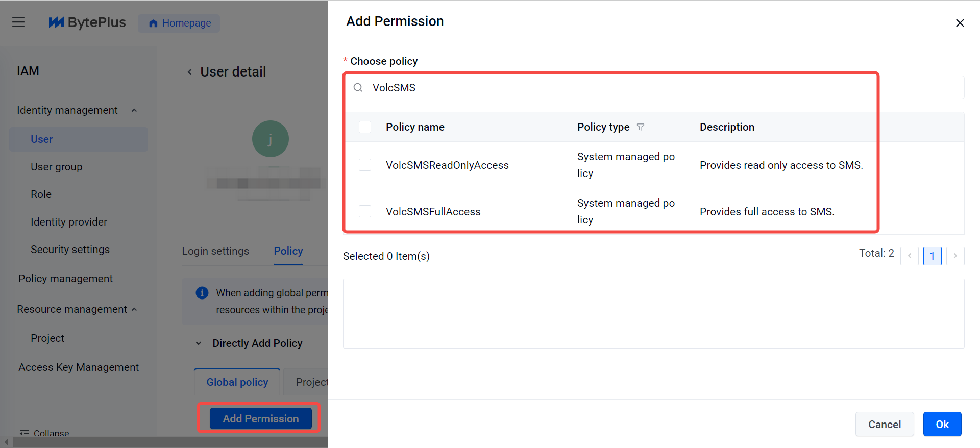Screen dimensions: 980x448
Task: Collapse the sidebar with Collapse control
Action: point(44,432)
